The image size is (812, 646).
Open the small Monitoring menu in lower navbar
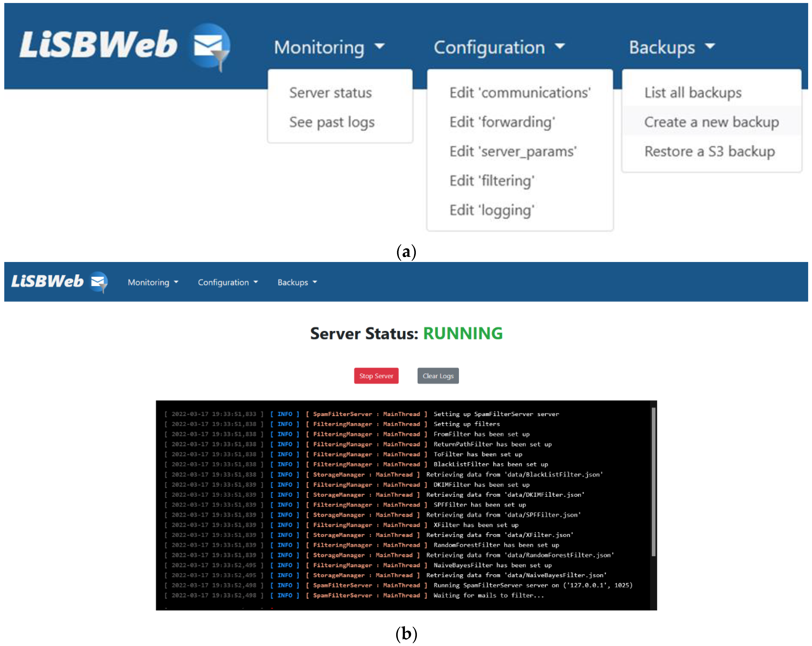pyautogui.click(x=153, y=282)
